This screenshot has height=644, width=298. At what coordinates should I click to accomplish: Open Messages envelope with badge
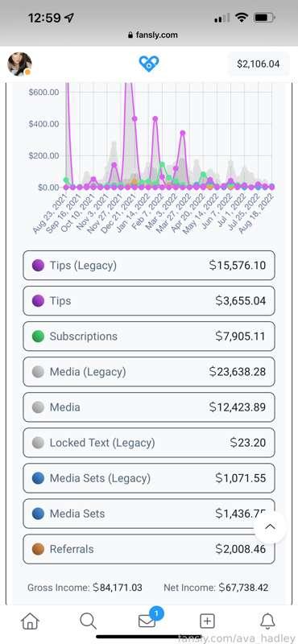coord(149,619)
